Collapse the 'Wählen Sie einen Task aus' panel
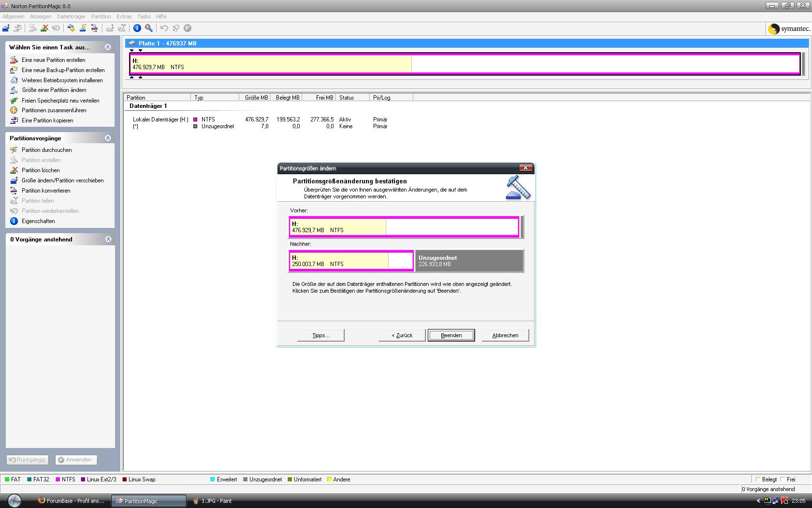This screenshot has height=508, width=812. (108, 47)
